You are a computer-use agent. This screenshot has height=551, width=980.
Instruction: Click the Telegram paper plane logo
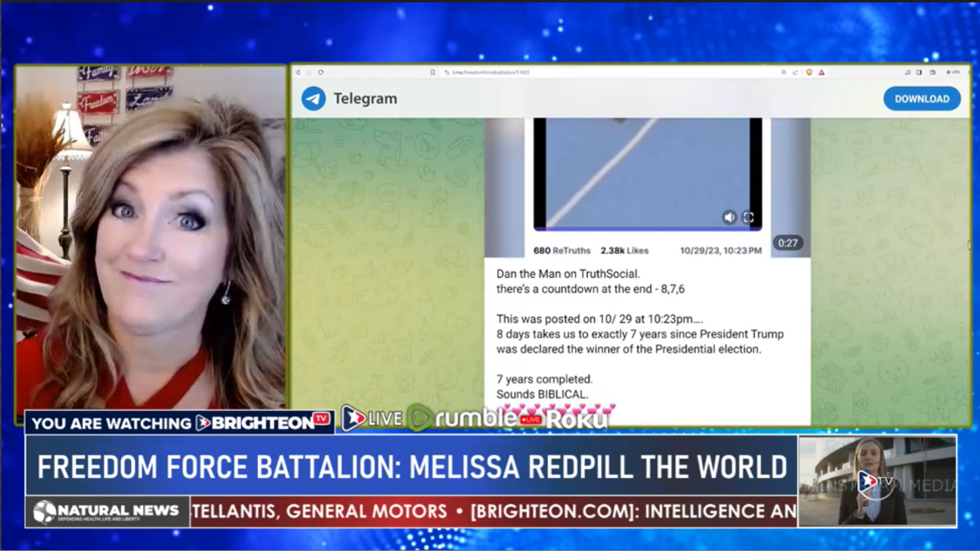click(x=313, y=99)
